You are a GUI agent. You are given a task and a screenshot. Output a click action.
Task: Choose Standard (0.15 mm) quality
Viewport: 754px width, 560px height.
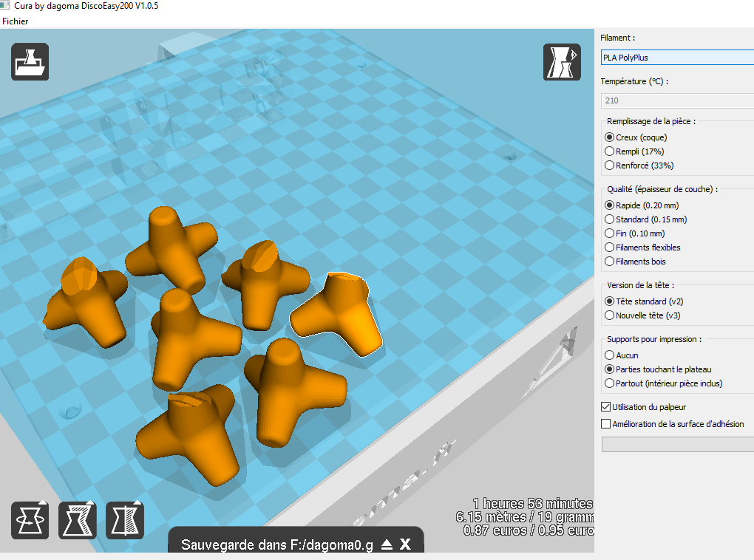click(646, 219)
